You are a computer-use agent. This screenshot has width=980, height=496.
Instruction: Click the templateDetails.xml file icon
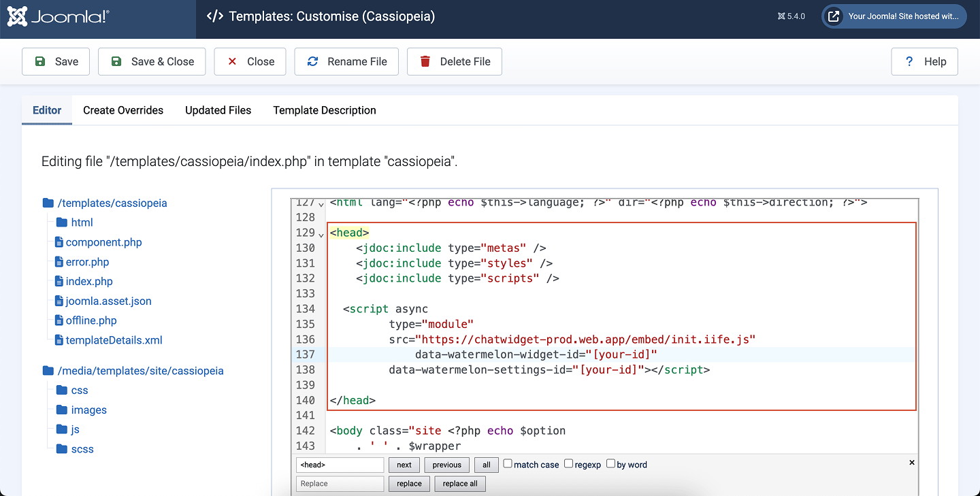(59, 340)
